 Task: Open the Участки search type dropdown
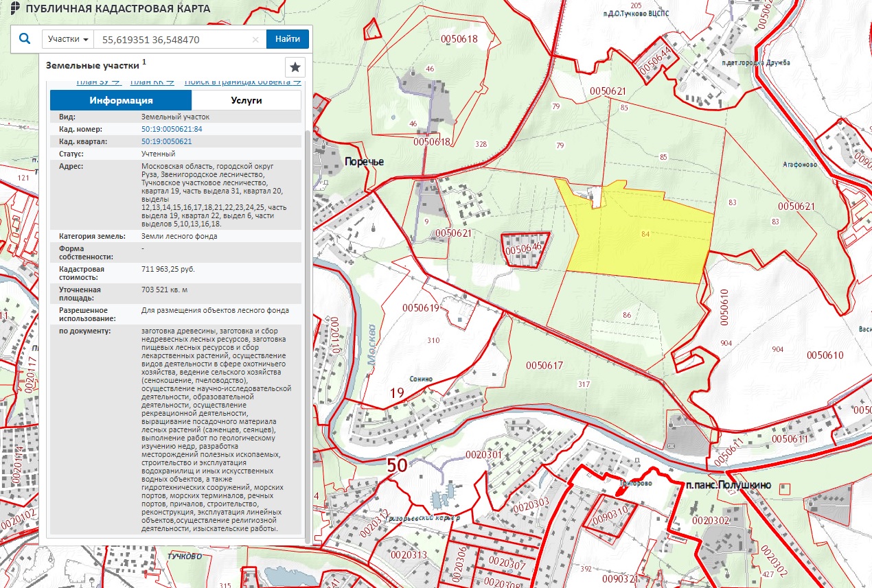(68, 39)
